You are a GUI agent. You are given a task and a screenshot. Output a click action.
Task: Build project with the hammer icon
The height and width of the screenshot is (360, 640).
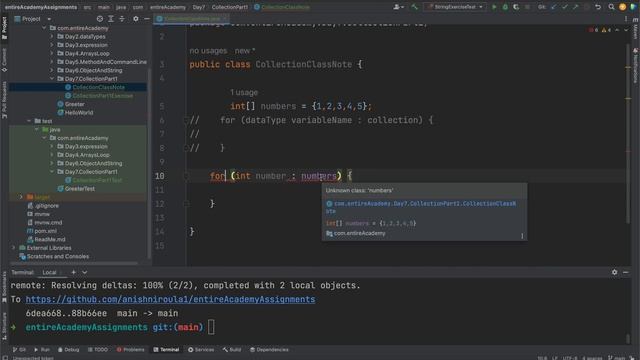415,7
